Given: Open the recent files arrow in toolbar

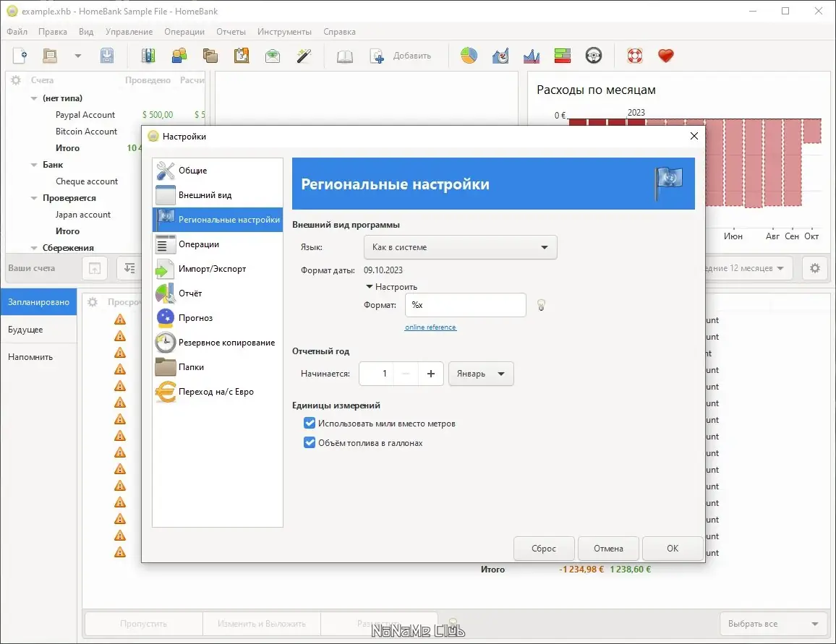Looking at the screenshot, I should [78, 56].
